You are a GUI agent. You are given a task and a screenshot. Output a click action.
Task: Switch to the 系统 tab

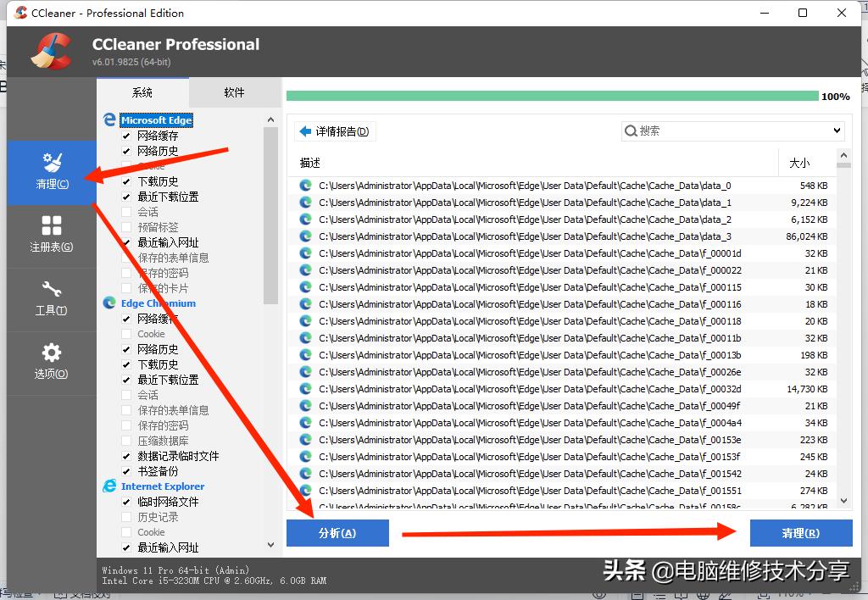143,92
